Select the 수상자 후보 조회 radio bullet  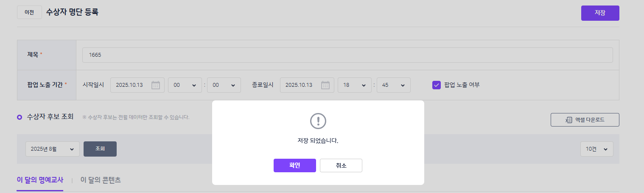(20, 117)
